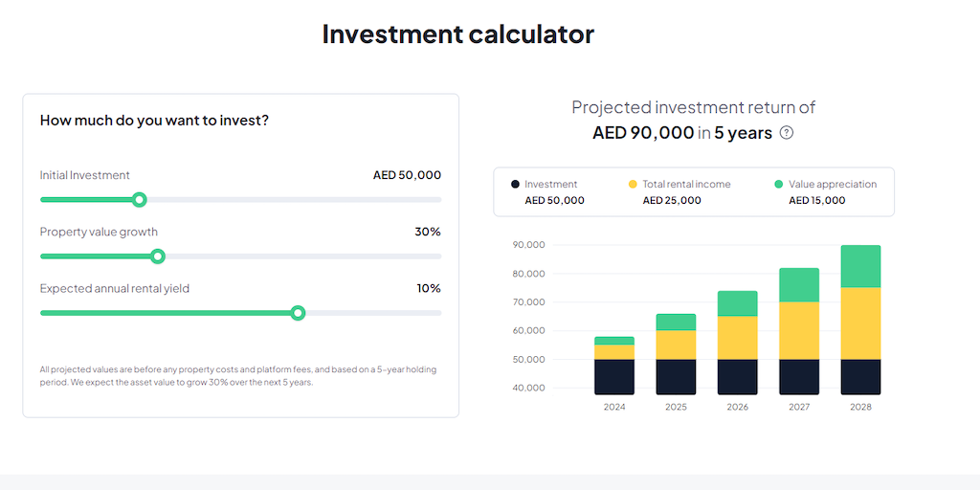Click the 2026 dark investment bar segment
This screenshot has height=490, width=980.
[x=738, y=376]
